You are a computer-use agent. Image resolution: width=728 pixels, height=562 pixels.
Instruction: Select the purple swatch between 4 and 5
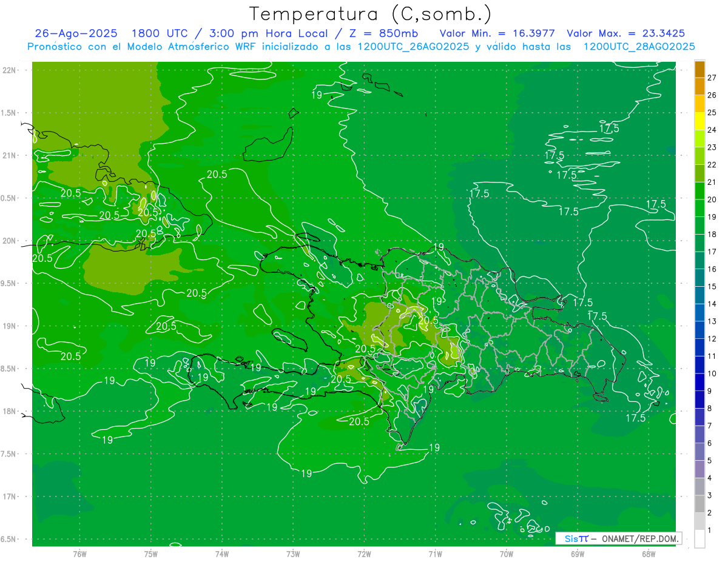click(699, 469)
